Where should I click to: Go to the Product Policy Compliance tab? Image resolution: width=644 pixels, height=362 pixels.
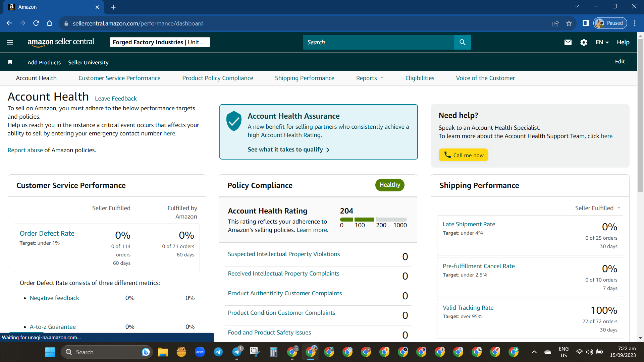(x=218, y=78)
